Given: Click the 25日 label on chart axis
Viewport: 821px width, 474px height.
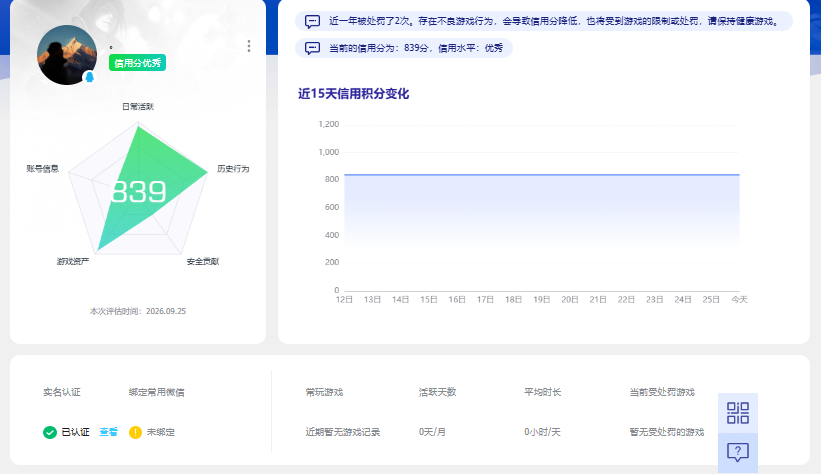Looking at the screenshot, I should (x=711, y=300).
